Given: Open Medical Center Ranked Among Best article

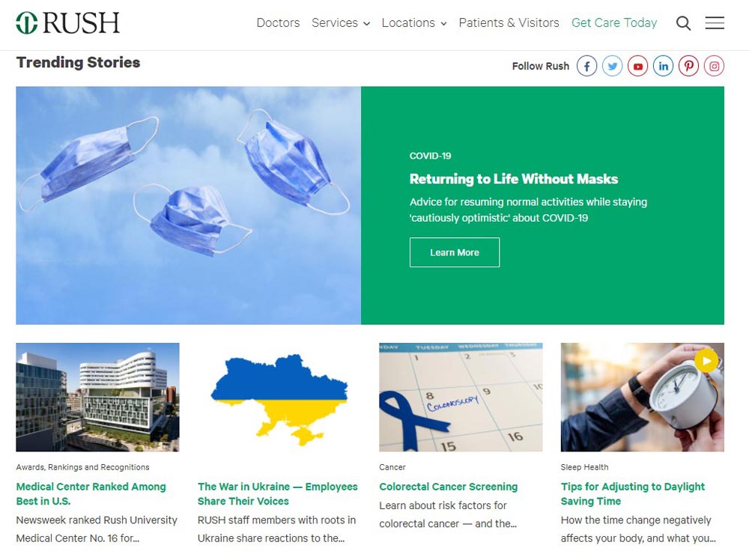Looking at the screenshot, I should 91,493.
